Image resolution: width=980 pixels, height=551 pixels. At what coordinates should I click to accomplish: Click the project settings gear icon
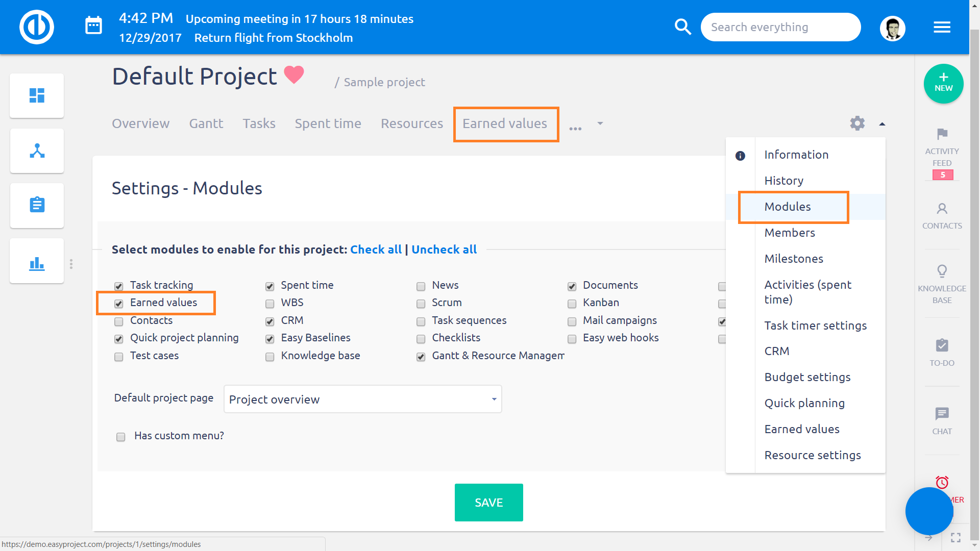857,123
